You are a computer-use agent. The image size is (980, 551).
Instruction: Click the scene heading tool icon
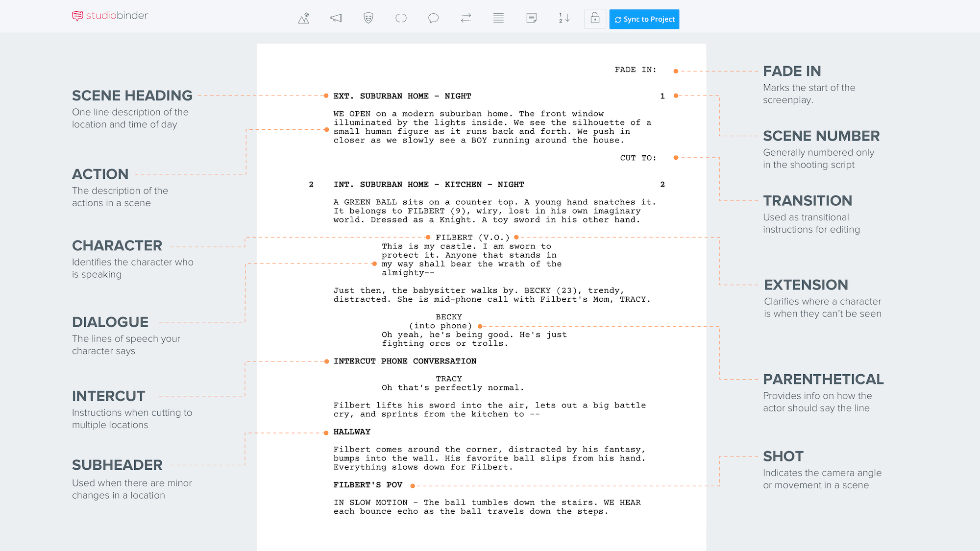tap(303, 19)
